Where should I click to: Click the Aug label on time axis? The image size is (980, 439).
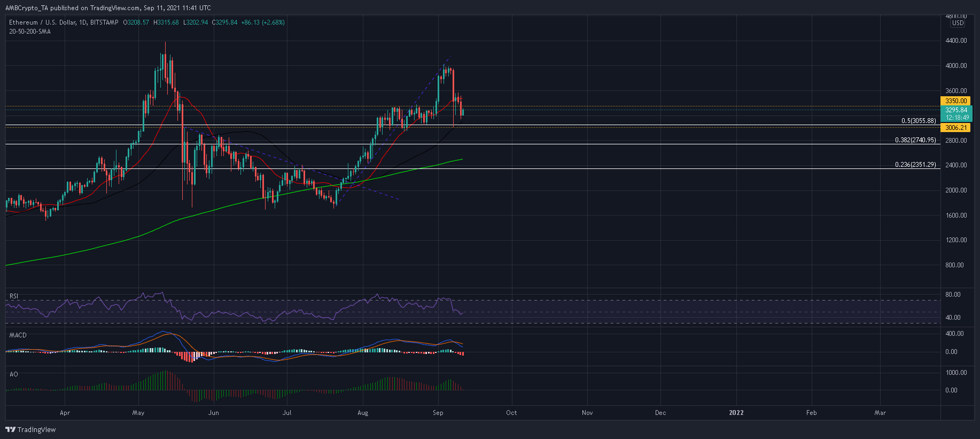[363, 413]
